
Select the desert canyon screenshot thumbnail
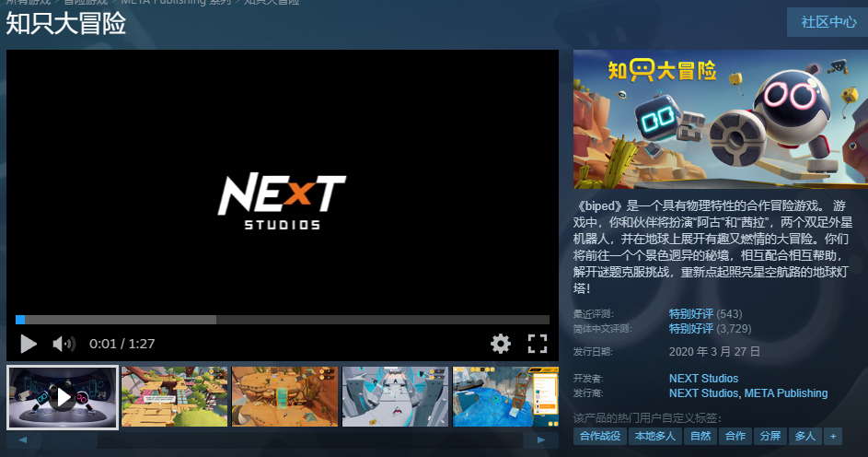tap(284, 396)
